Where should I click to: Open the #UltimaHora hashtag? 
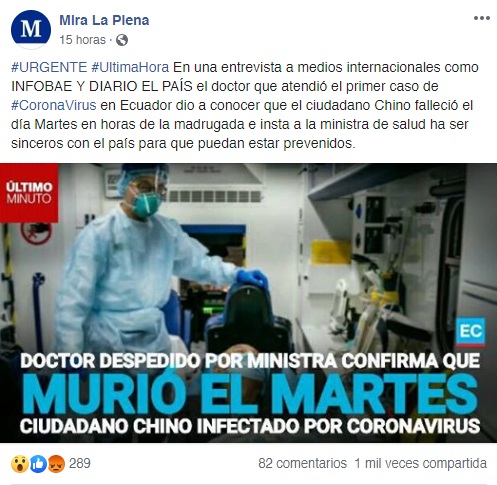[130, 67]
